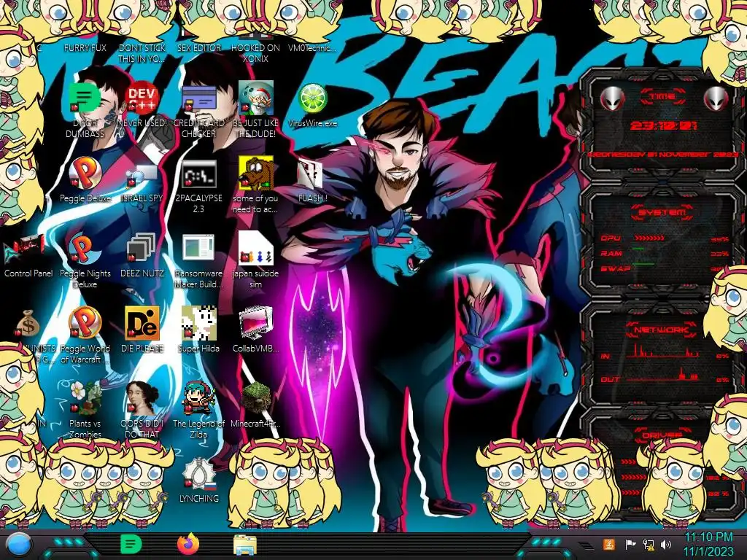
Task: Click the NETWORK header in the gadget
Action: pos(661,329)
